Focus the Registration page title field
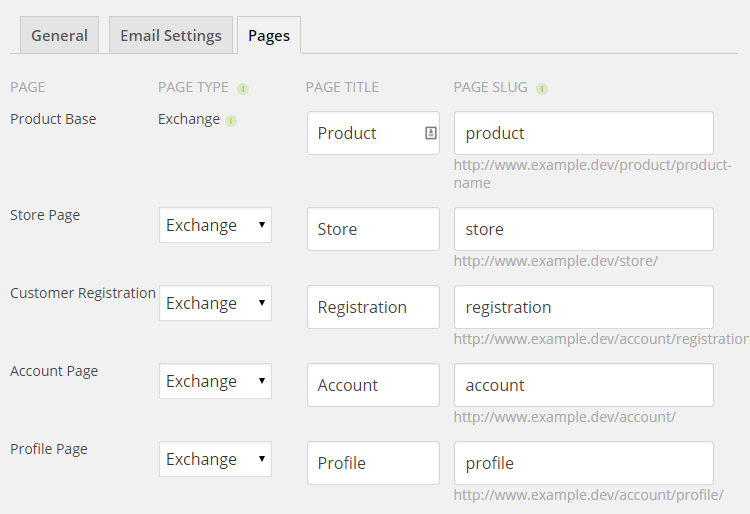 373,306
